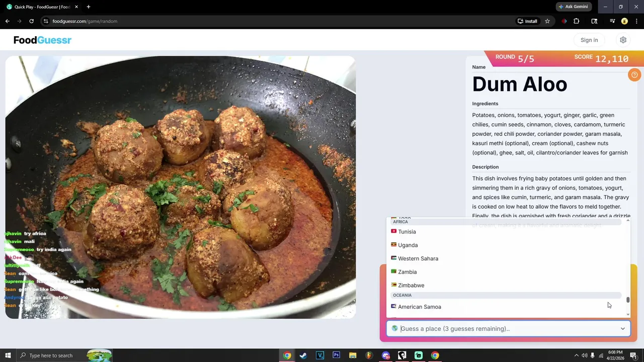
Task: Click first Chrome icon in taskbar
Action: click(x=287, y=355)
